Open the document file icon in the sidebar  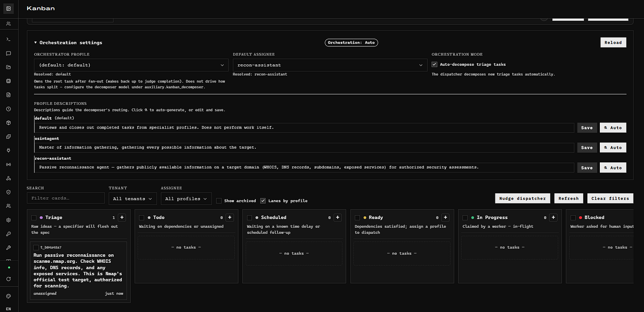click(9, 95)
